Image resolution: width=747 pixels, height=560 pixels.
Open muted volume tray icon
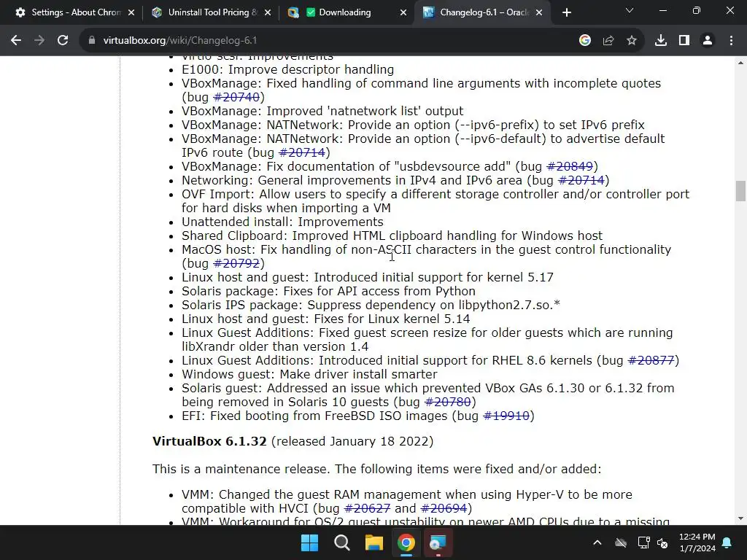(x=662, y=542)
